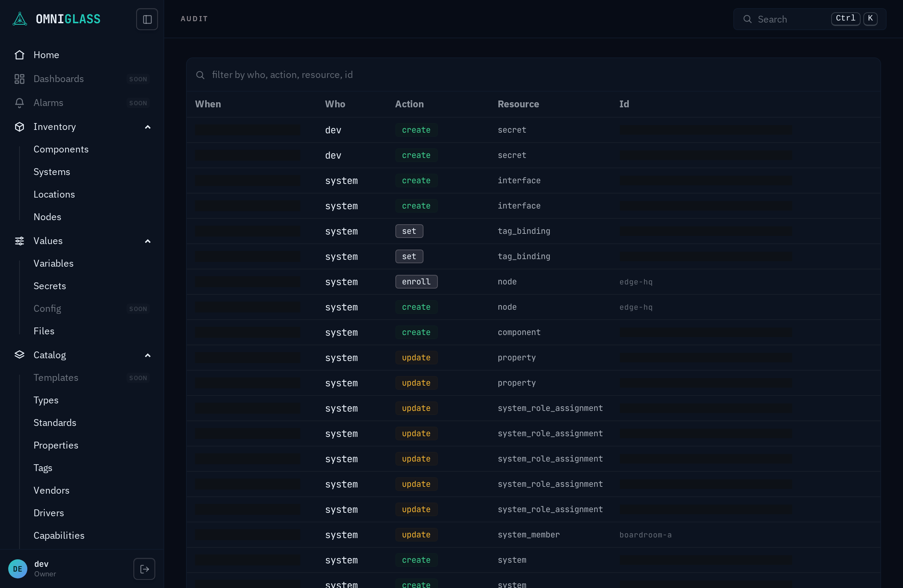Click the Catalog layers icon
The image size is (903, 588).
click(x=19, y=355)
